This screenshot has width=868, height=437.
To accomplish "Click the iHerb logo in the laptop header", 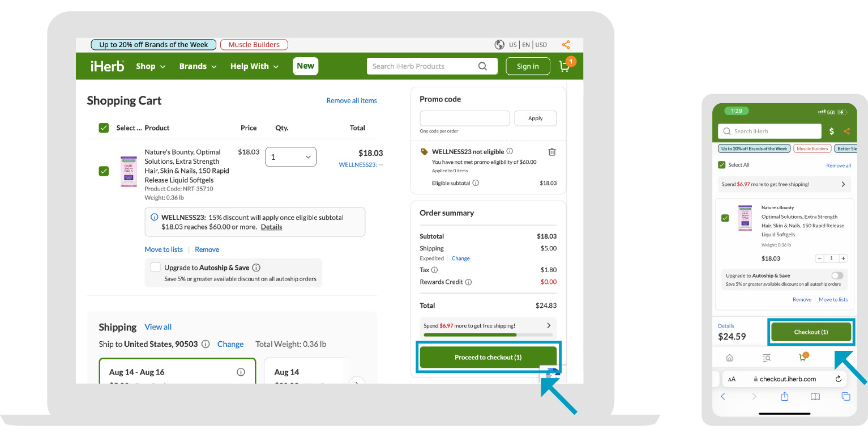I will click(107, 66).
